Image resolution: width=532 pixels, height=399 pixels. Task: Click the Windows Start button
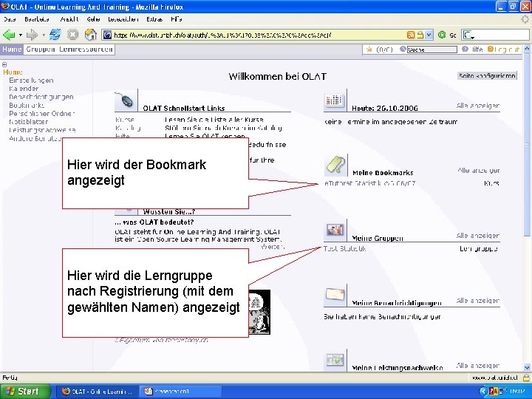click(24, 392)
